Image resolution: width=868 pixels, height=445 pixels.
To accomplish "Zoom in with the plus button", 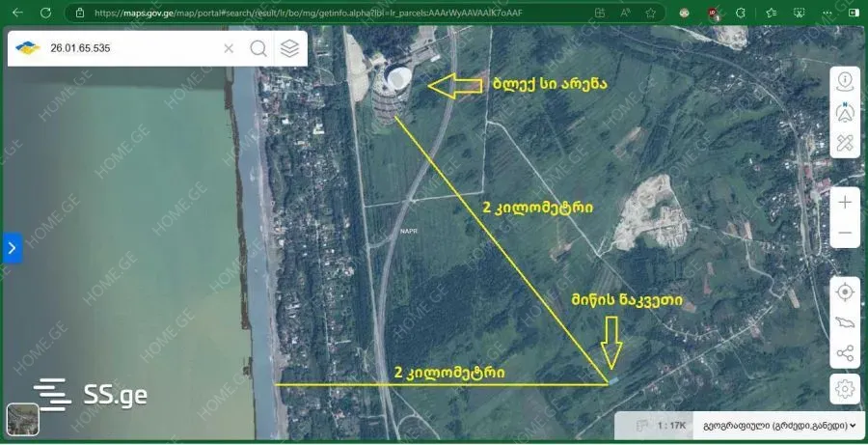I will (845, 202).
